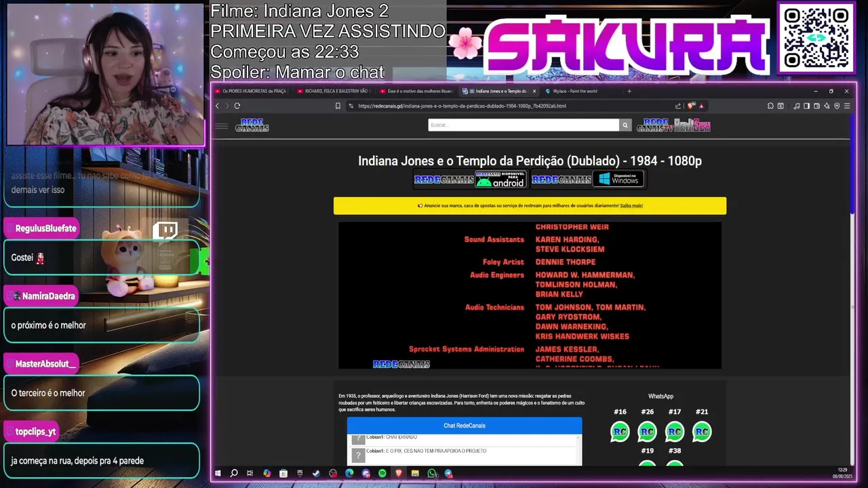Open the RedeCanais site hamburger menu
The width and height of the screenshot is (868, 488).
221,125
